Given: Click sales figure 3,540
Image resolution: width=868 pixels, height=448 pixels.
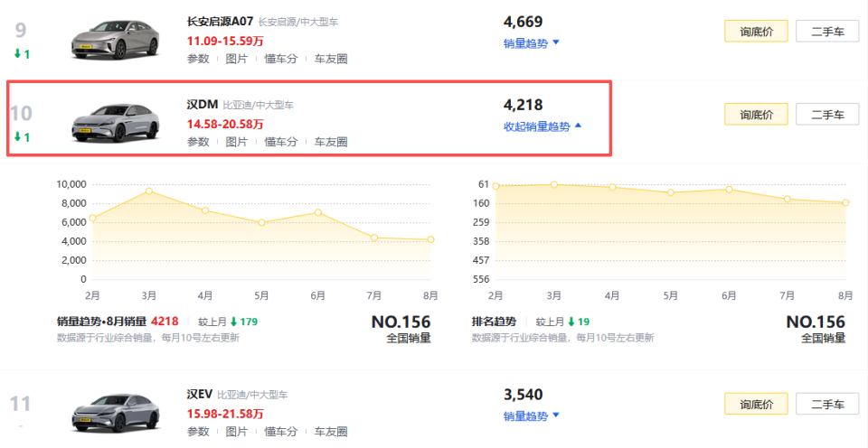Looking at the screenshot, I should point(524,395).
